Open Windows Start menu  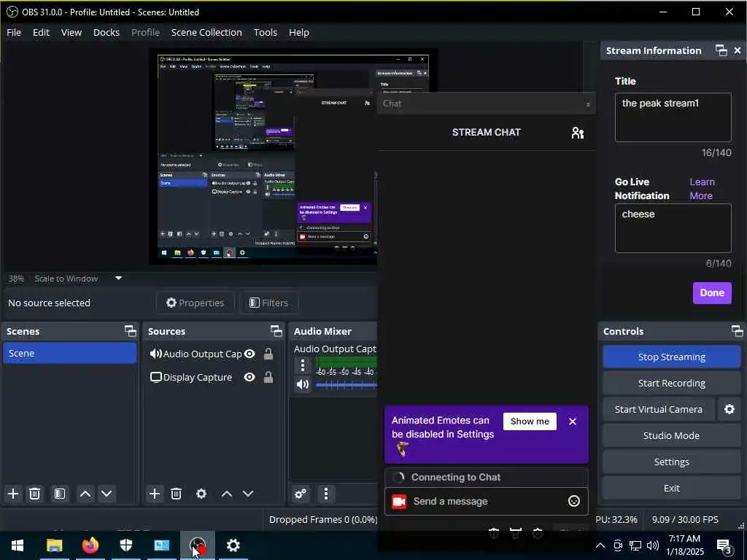click(x=18, y=545)
